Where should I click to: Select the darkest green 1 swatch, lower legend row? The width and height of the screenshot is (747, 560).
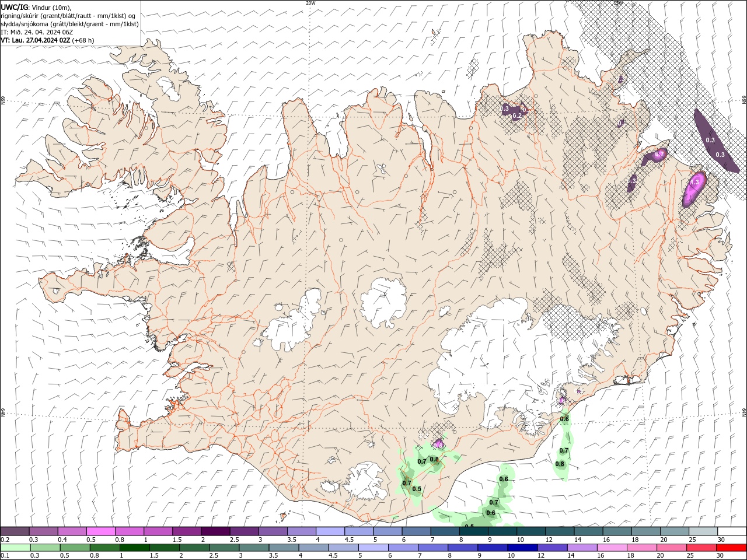click(x=135, y=548)
